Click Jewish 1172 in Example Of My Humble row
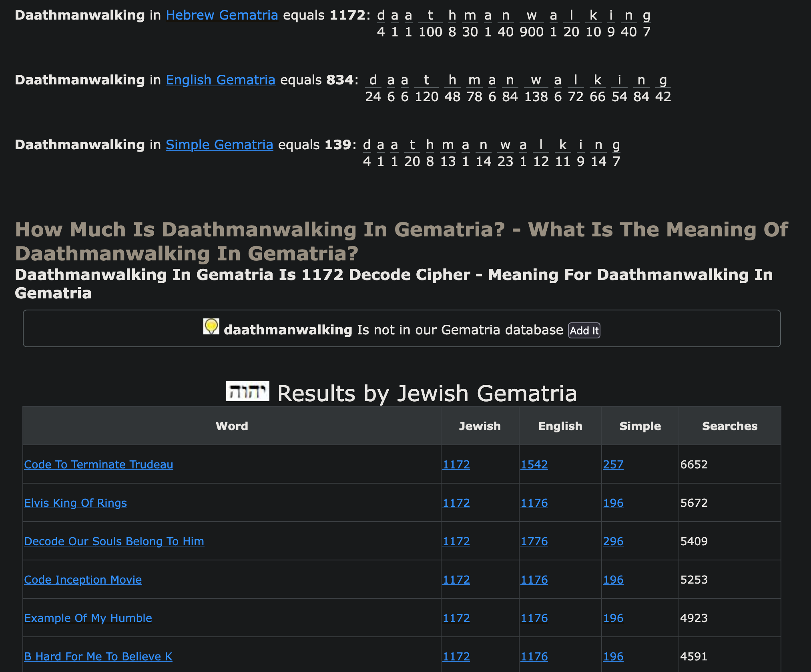The image size is (811, 672). pos(456,618)
